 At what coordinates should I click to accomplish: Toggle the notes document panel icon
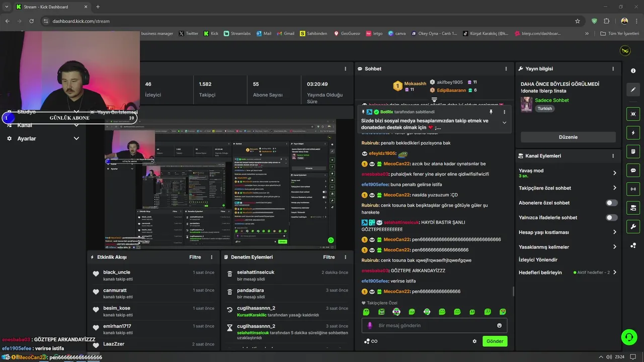click(633, 151)
